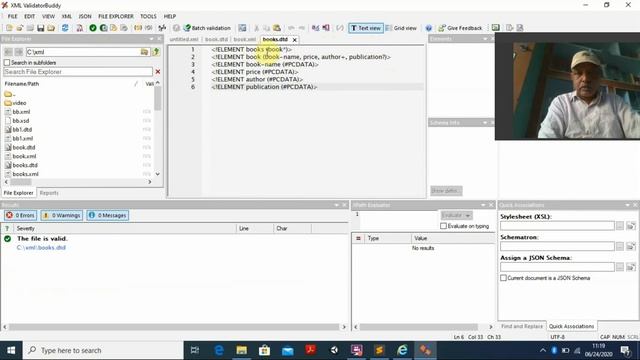Select bb1.dtd in file list

(22, 129)
